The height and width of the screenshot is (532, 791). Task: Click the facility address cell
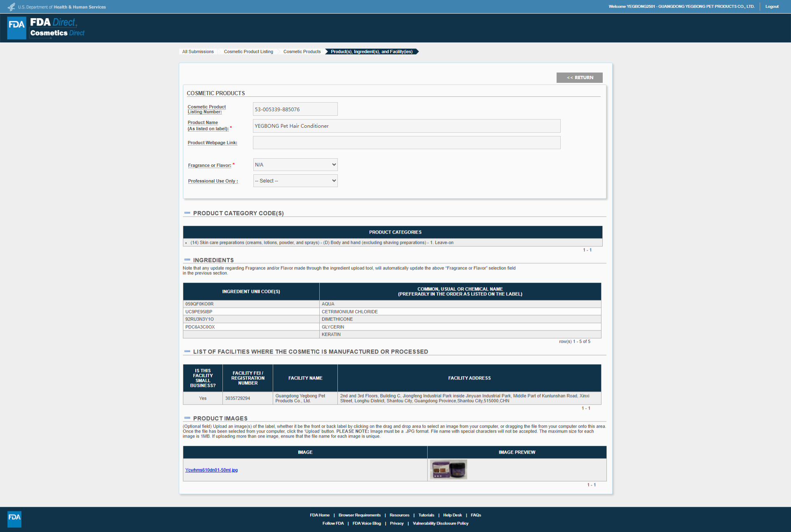469,398
